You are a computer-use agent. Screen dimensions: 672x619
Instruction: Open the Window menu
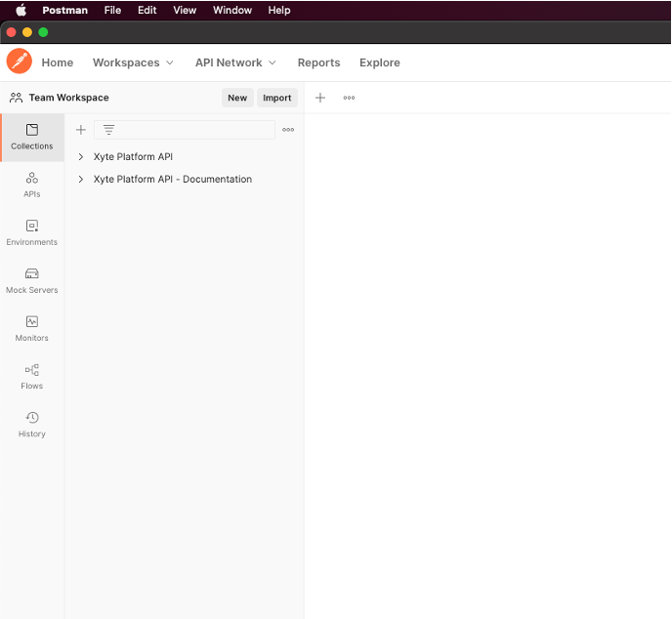[x=232, y=11]
